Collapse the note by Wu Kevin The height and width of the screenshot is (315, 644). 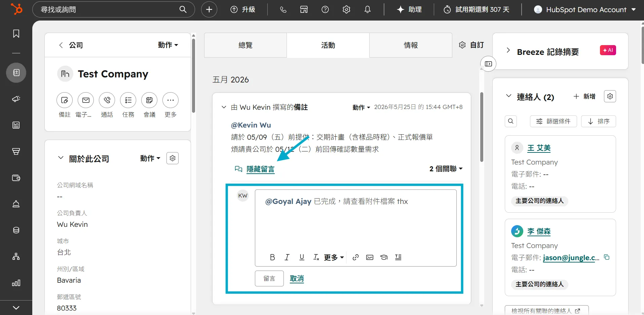[224, 107]
